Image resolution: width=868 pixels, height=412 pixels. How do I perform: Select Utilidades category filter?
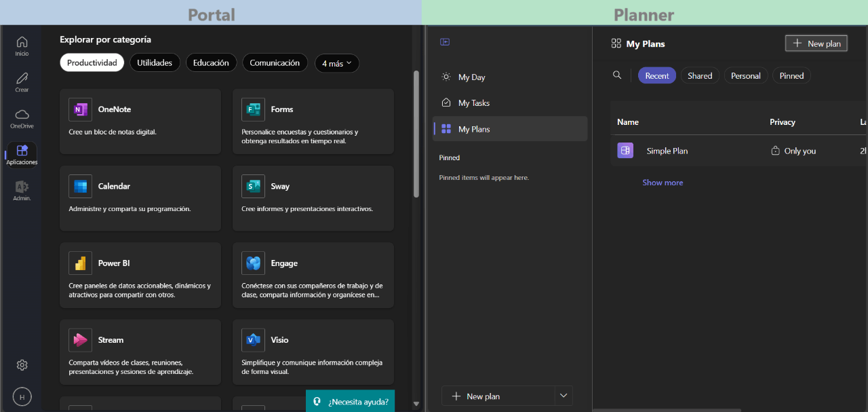pos(155,63)
